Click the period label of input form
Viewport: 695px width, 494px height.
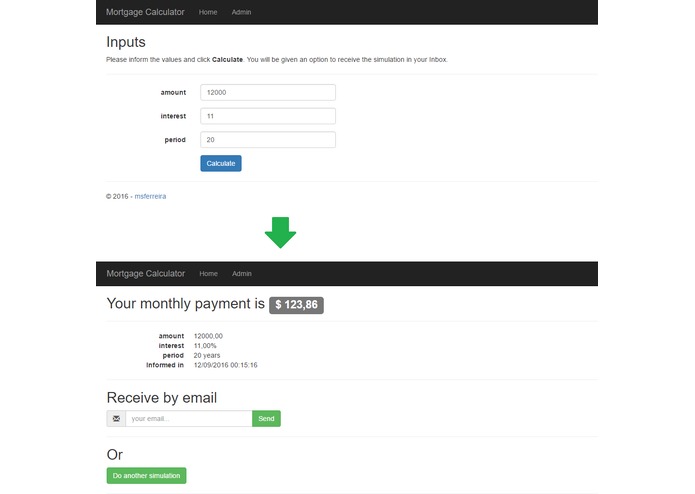click(175, 140)
